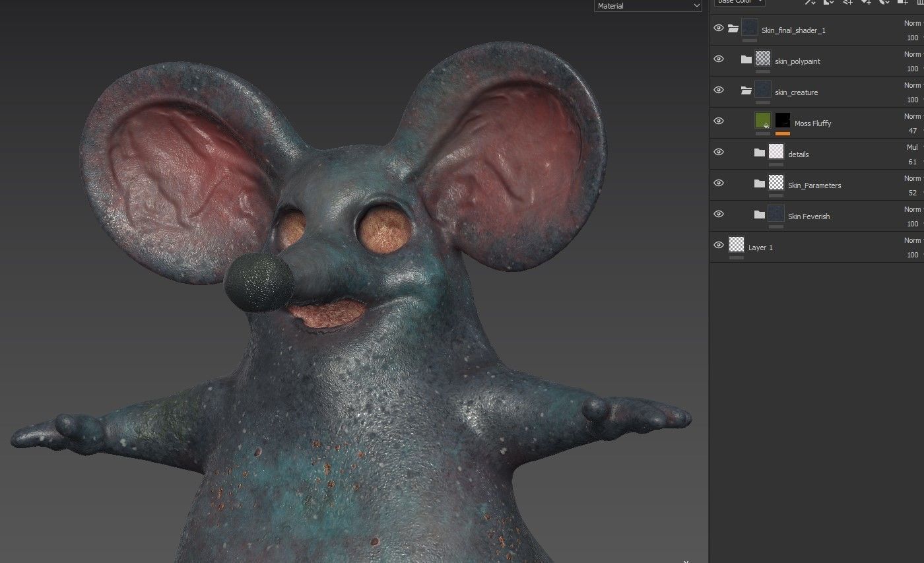The height and width of the screenshot is (563, 924).
Task: Open Skin Feverish blend mode dropdown
Action: [913, 209]
